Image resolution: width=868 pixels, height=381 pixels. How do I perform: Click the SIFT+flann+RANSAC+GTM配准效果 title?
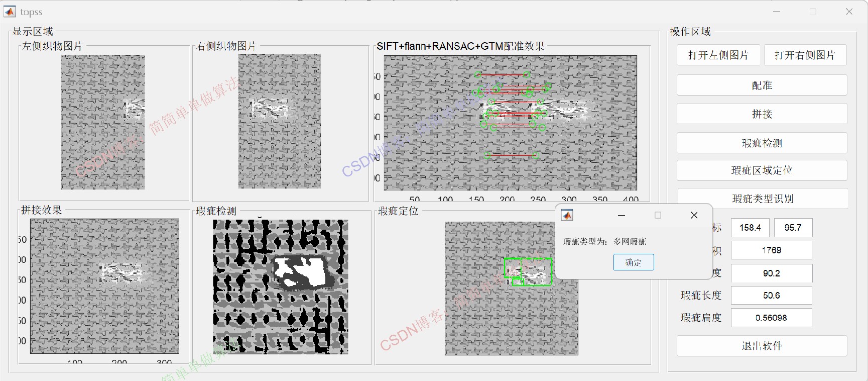click(x=460, y=46)
